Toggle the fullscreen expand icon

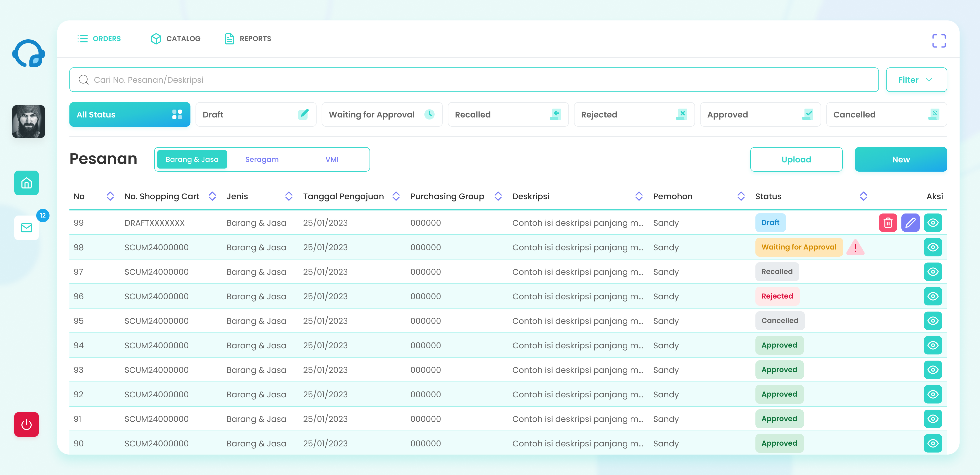coord(939,41)
